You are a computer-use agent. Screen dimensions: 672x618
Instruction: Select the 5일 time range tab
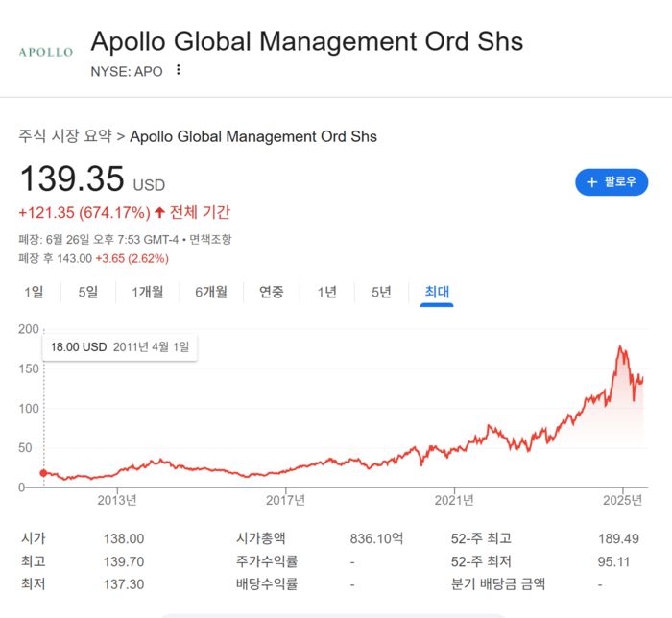click(x=88, y=292)
